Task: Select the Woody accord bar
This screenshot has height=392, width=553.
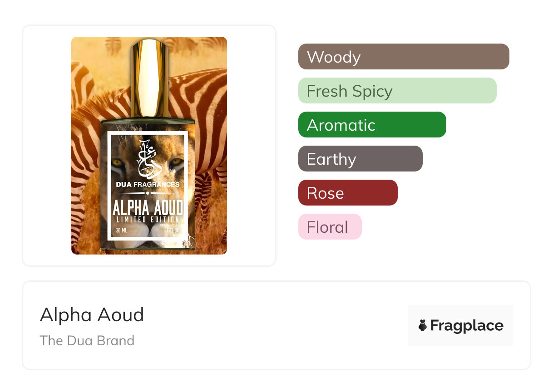Action: point(404,57)
